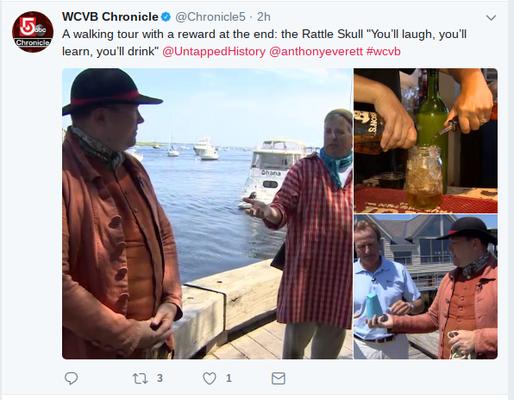This screenshot has height=400, width=514.
Task: Open the bottle and mason jar photo
Action: (426, 140)
